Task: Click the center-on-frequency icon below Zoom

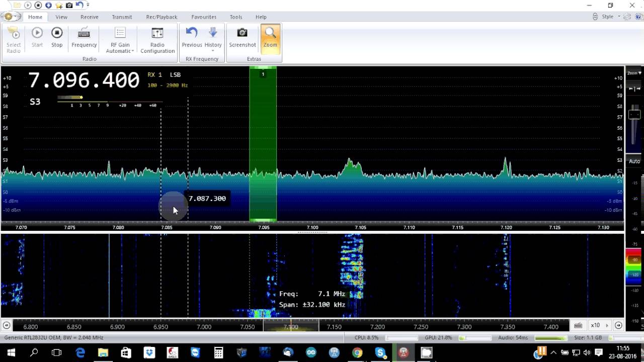Action: click(634, 89)
